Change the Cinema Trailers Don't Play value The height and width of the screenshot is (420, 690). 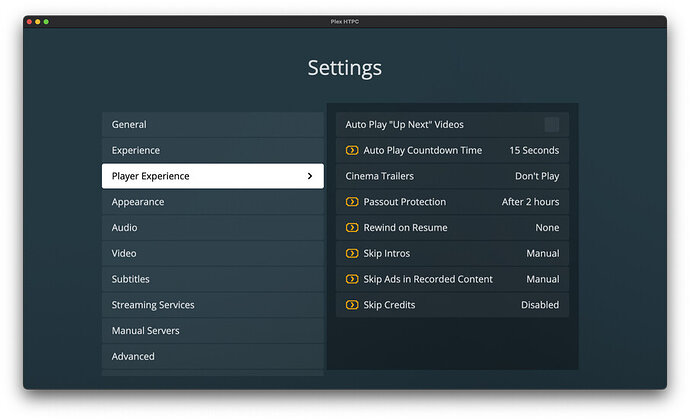[537, 176]
